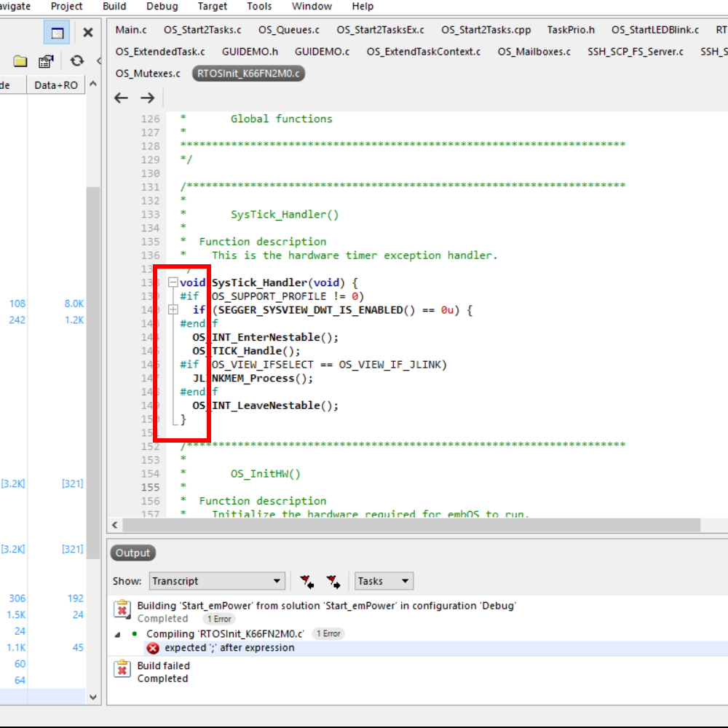The width and height of the screenshot is (728, 728).
Task: Expand the folded if-block in the code
Action: pyautogui.click(x=173, y=310)
